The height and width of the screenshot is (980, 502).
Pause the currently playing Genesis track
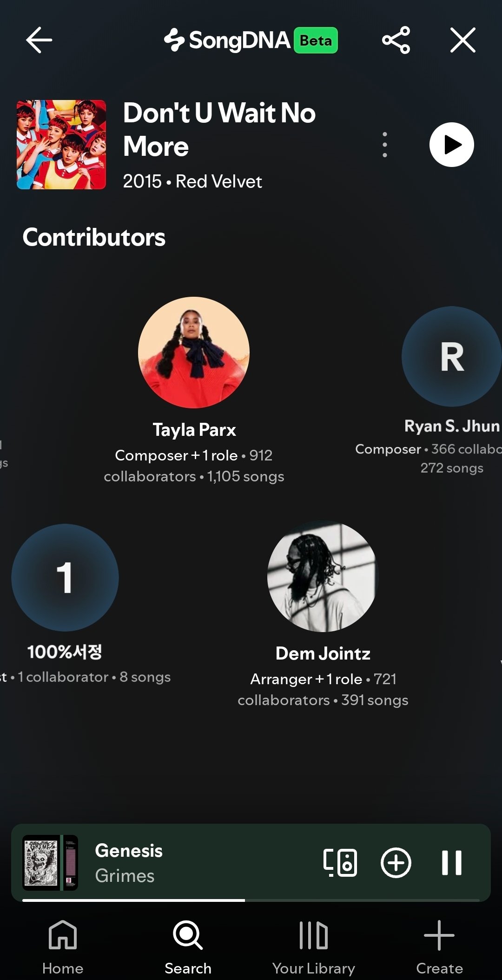click(452, 863)
